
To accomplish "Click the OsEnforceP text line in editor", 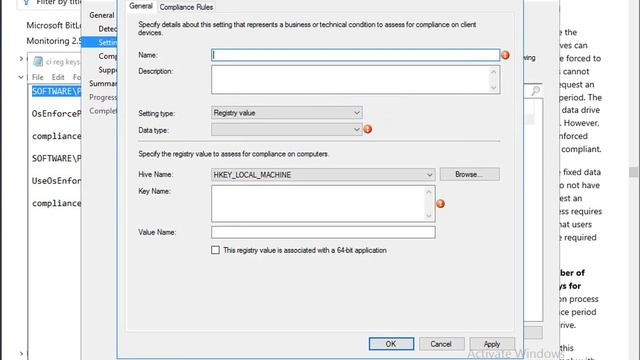I will point(57,113).
